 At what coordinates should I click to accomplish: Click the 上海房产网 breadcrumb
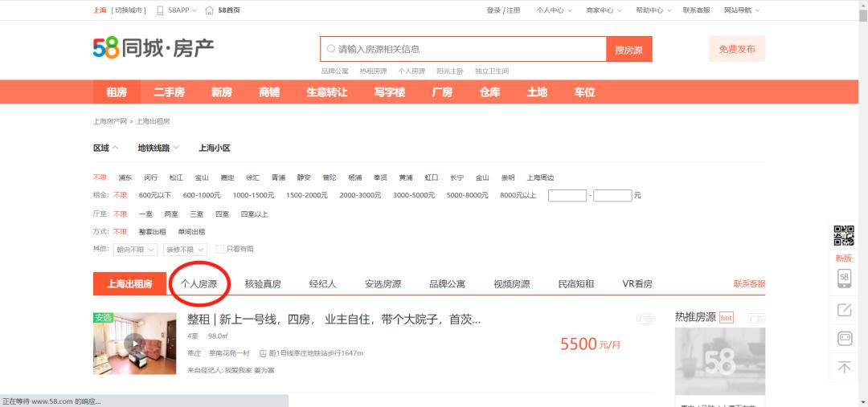click(110, 121)
